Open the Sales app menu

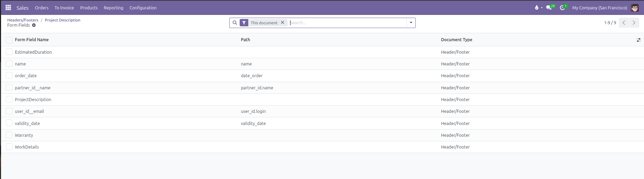point(22,8)
